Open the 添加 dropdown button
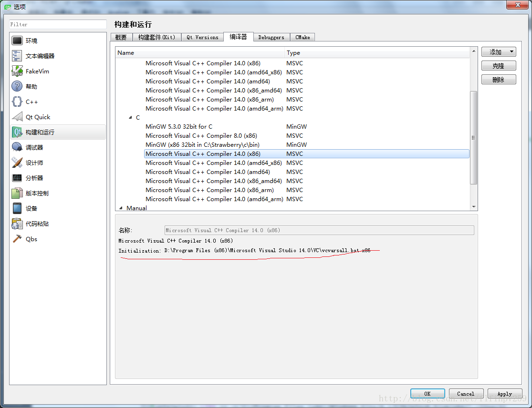 pyautogui.click(x=499, y=52)
